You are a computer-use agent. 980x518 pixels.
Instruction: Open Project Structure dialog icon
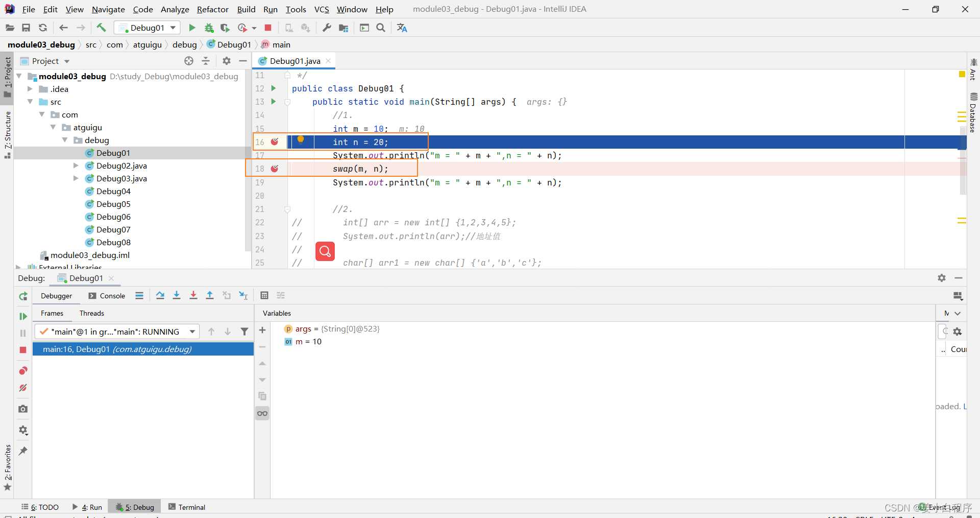(x=344, y=28)
